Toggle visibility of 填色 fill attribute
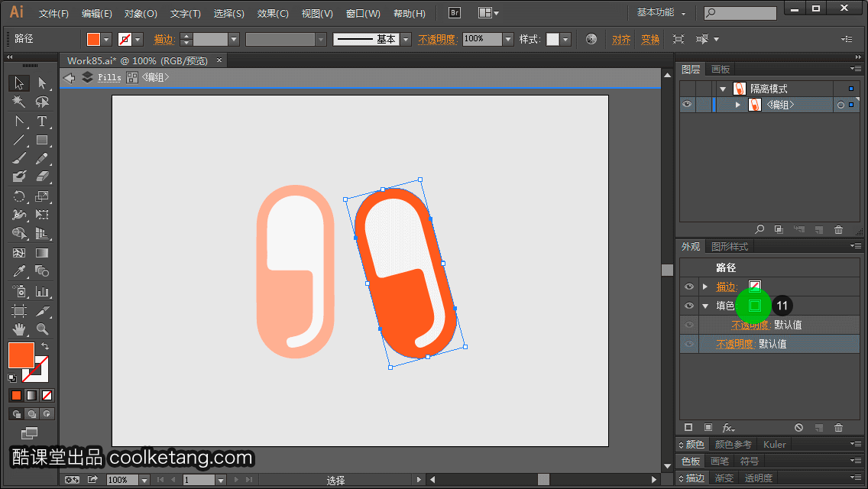 (689, 305)
